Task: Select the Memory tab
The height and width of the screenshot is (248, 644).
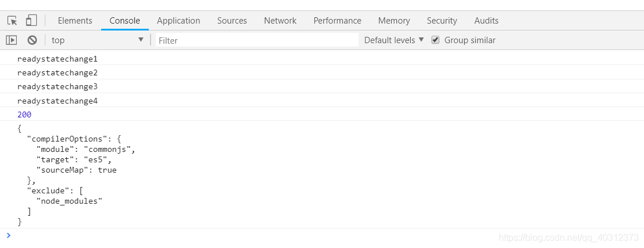Action: pos(394,21)
